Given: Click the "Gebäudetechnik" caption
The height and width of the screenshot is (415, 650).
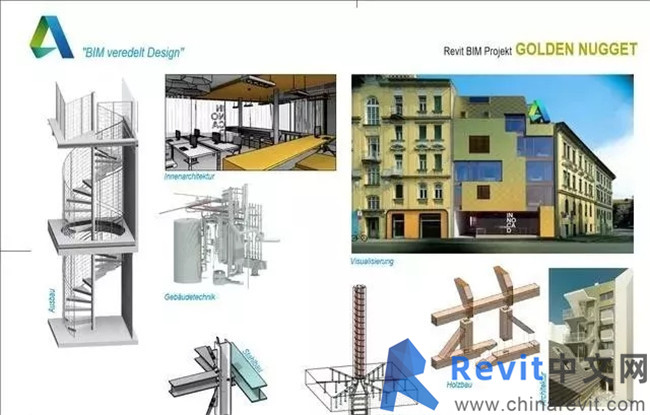Looking at the screenshot, I should [190, 297].
